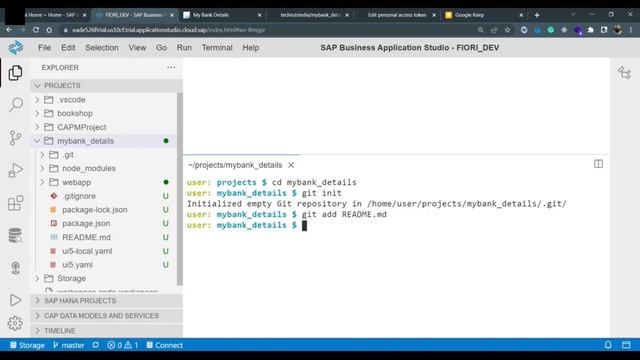
Task: Toggle bottom panel icon in status bar
Action: [626, 345]
